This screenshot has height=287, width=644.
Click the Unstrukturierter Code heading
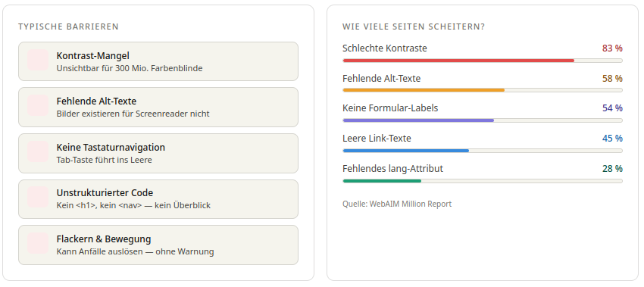coord(105,192)
